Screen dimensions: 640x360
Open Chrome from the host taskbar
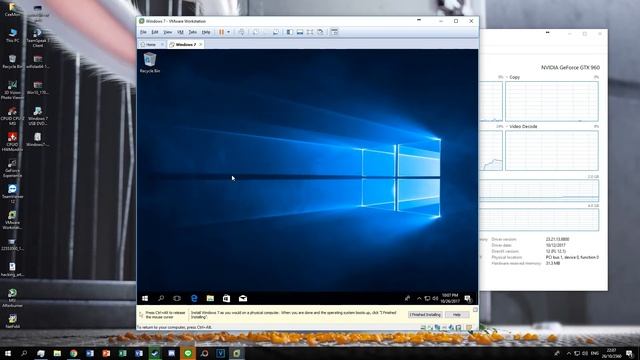click(x=73, y=353)
